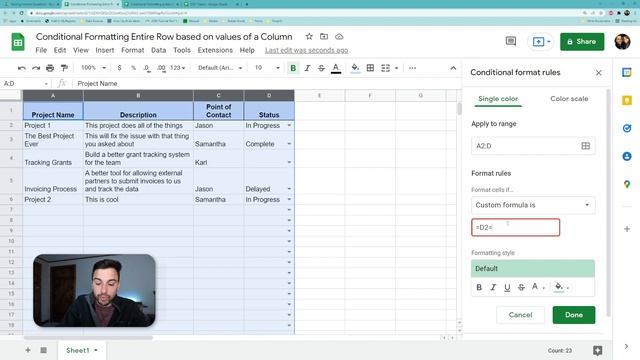This screenshot has width=640, height=360.
Task: Check cloud save status icon
Action: [339, 37]
